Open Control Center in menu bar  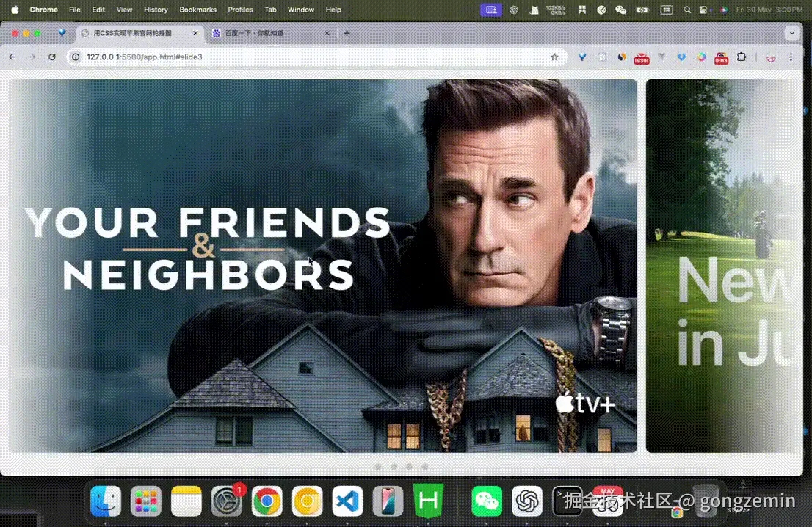[x=703, y=10]
